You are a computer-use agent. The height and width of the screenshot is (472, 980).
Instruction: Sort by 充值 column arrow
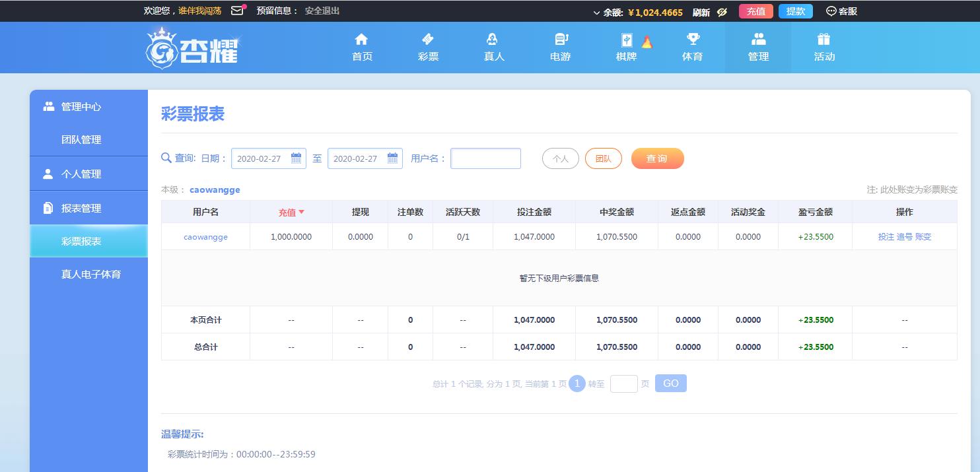(x=302, y=212)
